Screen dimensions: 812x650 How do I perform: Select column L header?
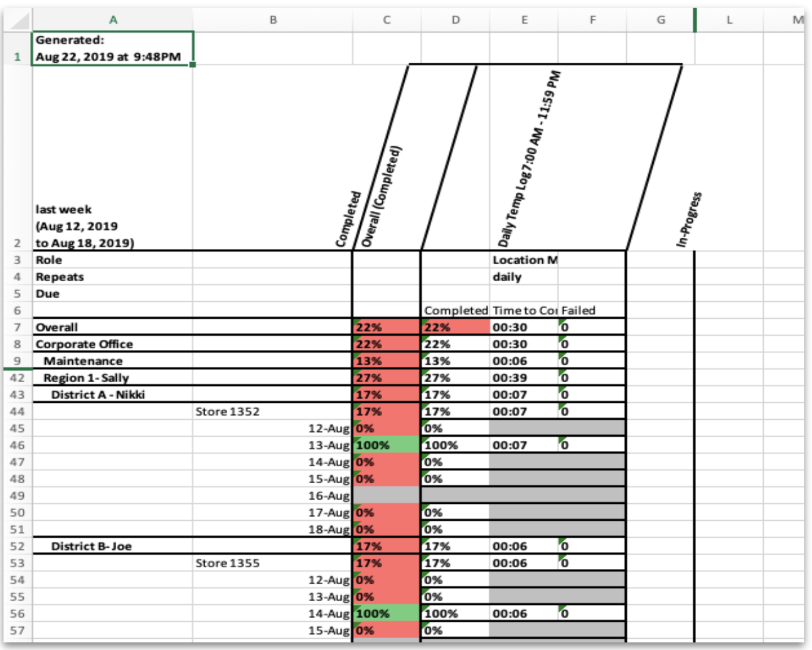click(729, 20)
